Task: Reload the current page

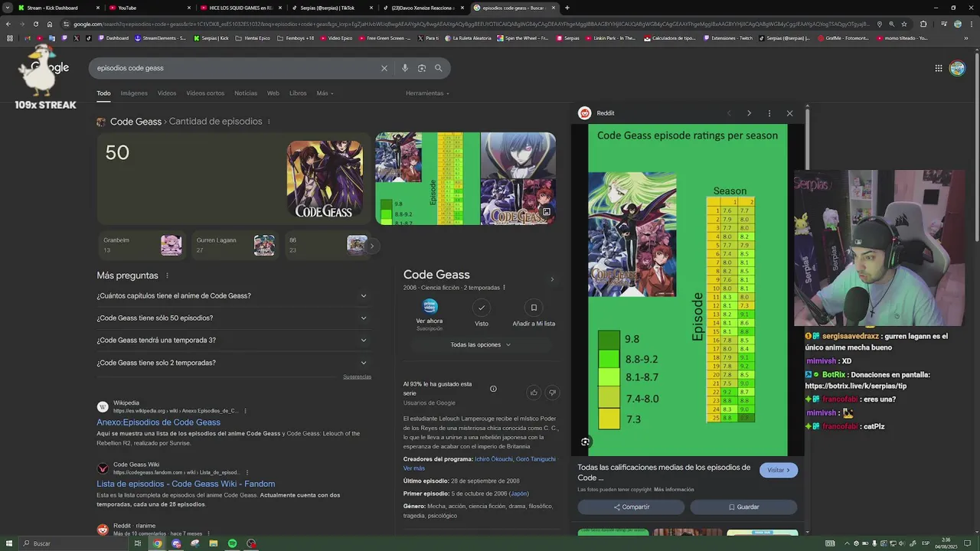Action: click(35, 24)
